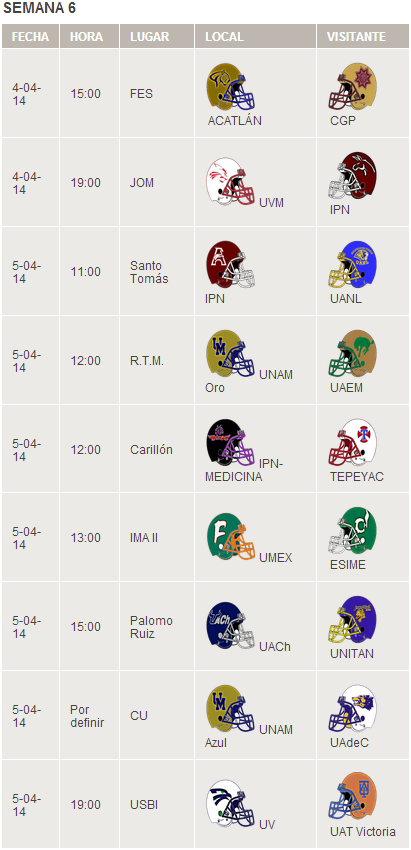Click the UAdeC white and purple helmet
This screenshot has height=850, width=411.
pyautogui.click(x=353, y=709)
